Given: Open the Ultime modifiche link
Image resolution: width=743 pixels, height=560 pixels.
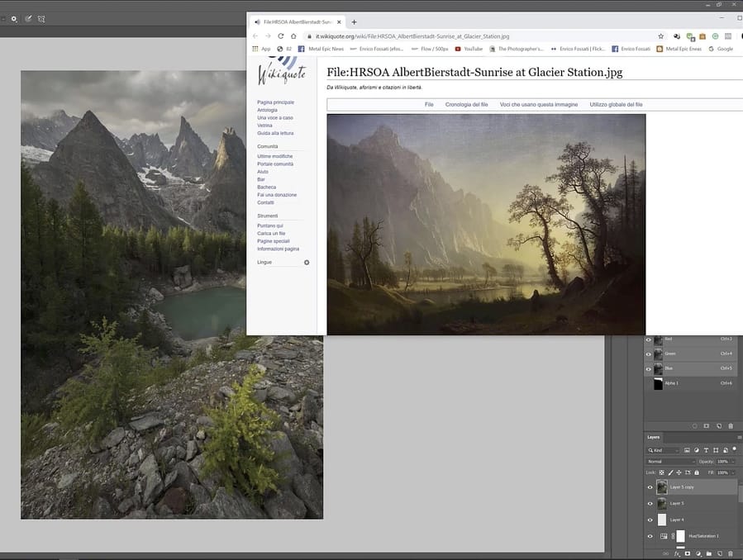Looking at the screenshot, I should pos(275,156).
